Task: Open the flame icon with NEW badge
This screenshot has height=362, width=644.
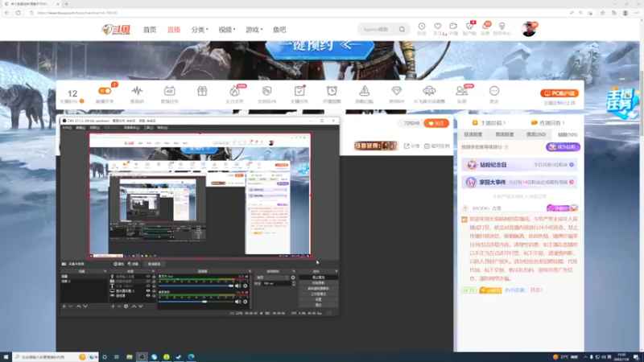Action: [x=234, y=91]
